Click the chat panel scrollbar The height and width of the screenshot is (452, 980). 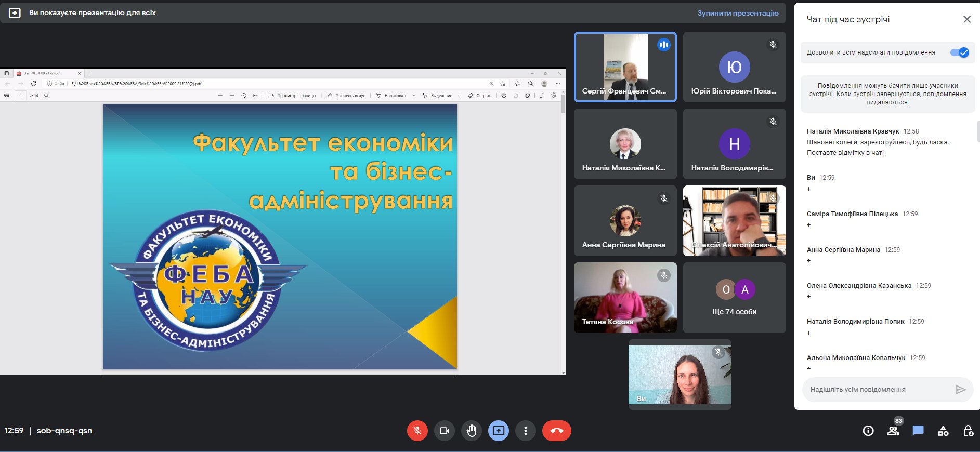tap(978, 131)
